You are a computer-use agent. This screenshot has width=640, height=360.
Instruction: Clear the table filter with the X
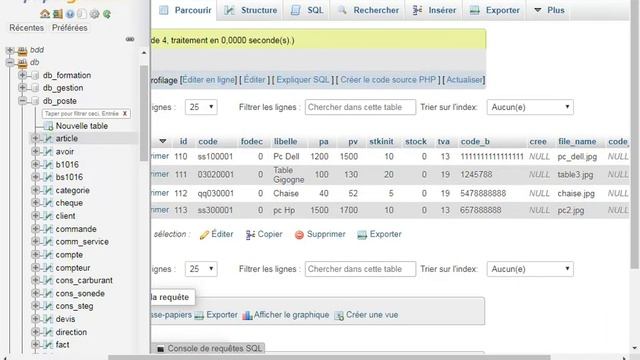click(x=125, y=113)
